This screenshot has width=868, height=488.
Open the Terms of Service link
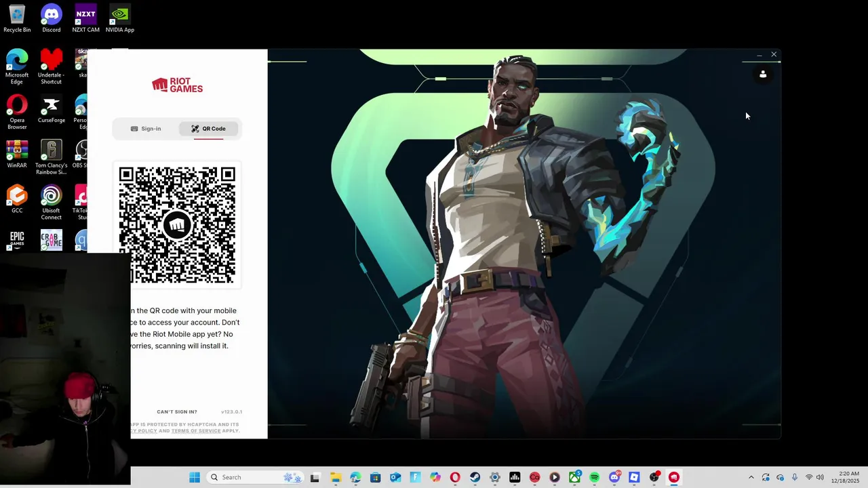[x=196, y=431]
